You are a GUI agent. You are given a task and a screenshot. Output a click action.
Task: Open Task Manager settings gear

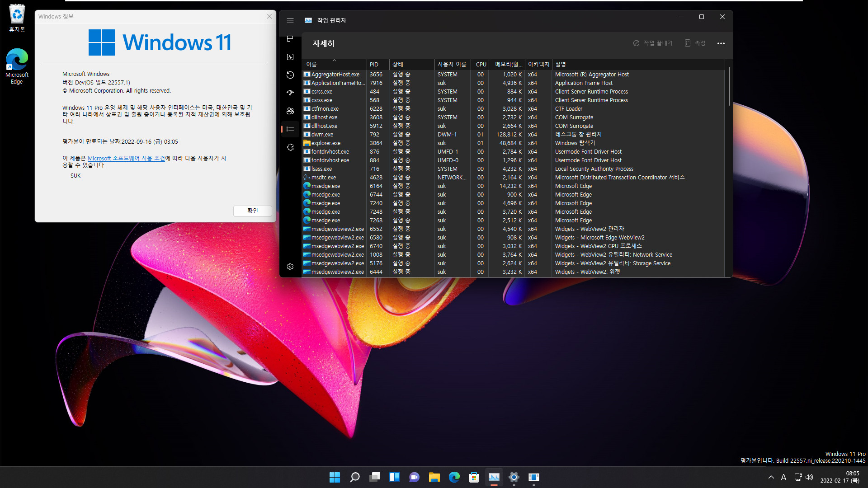click(x=290, y=267)
